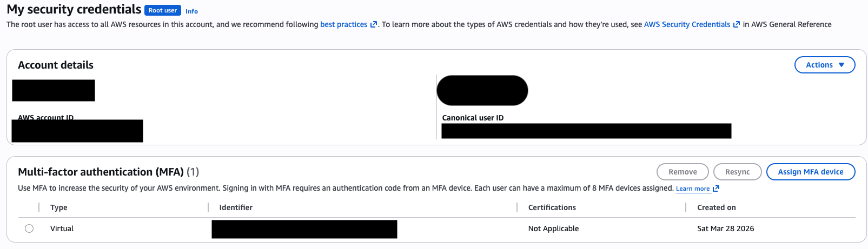Image resolution: width=868 pixels, height=249 pixels.
Task: Click the external-link icon after best practices
Action: coord(374,25)
